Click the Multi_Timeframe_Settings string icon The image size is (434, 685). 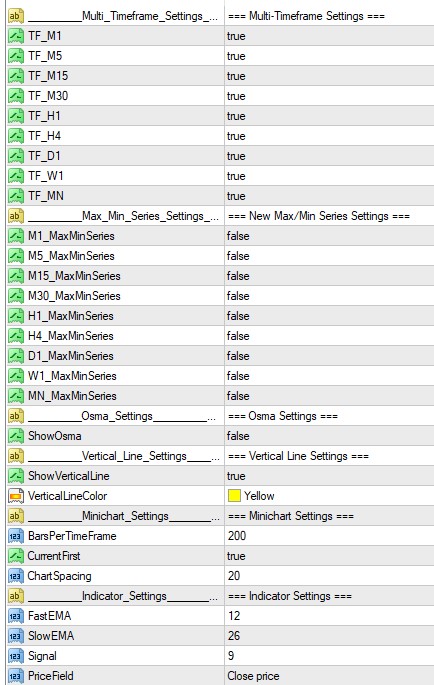(16, 16)
